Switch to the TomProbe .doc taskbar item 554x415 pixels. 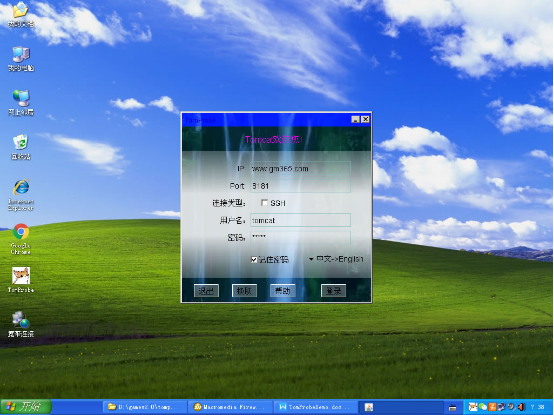click(x=316, y=407)
